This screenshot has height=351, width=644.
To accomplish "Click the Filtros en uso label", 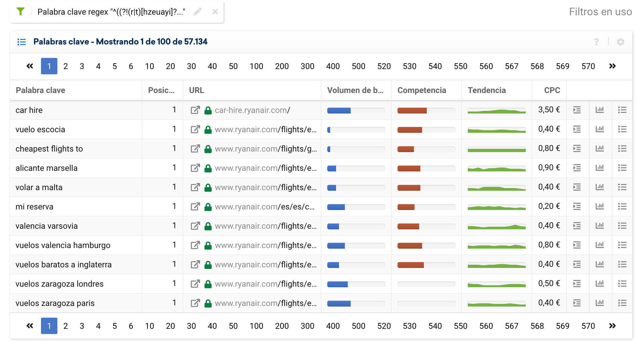I will [x=600, y=12].
